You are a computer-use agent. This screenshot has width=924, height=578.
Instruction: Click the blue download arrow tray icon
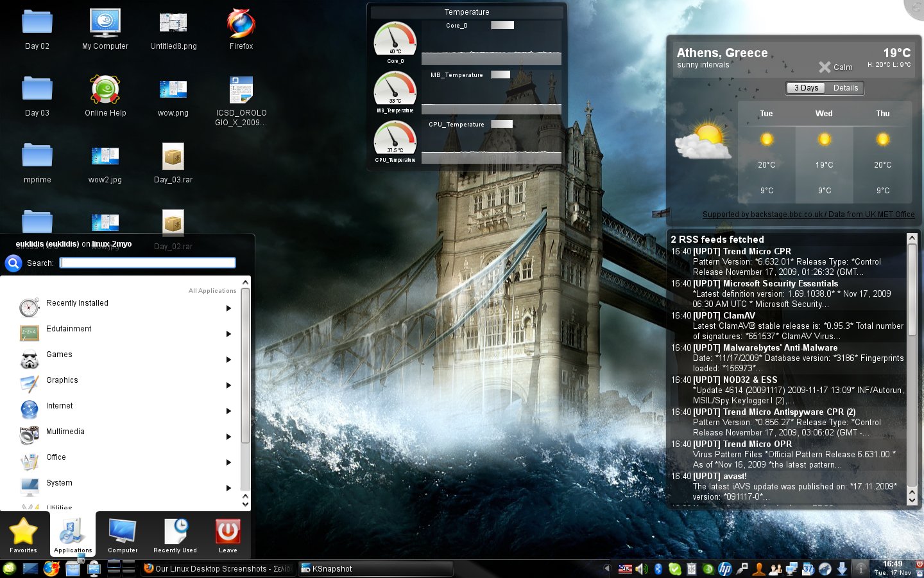point(842,569)
